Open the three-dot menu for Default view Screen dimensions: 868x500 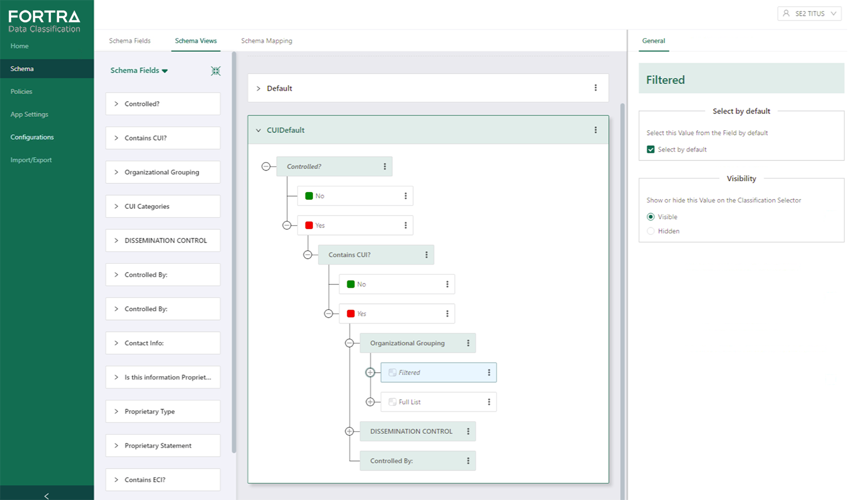point(595,88)
